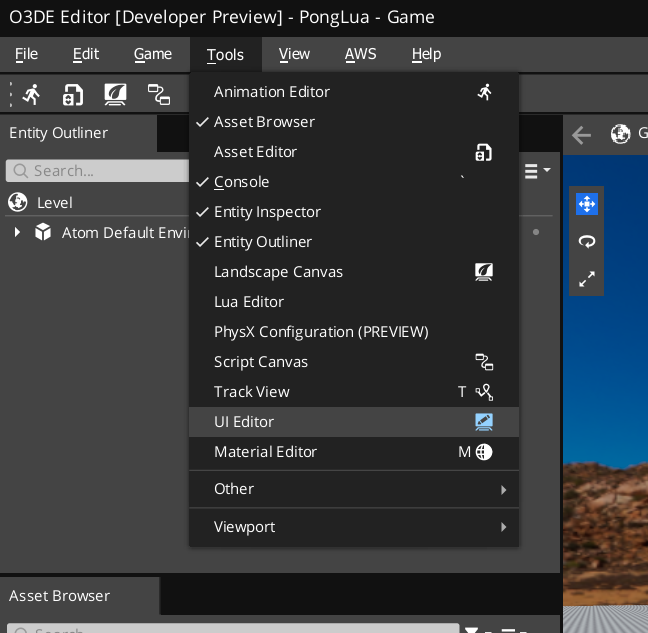Click the Level globe icon in outliner
Viewport: 648px width, 633px height.
(x=18, y=202)
